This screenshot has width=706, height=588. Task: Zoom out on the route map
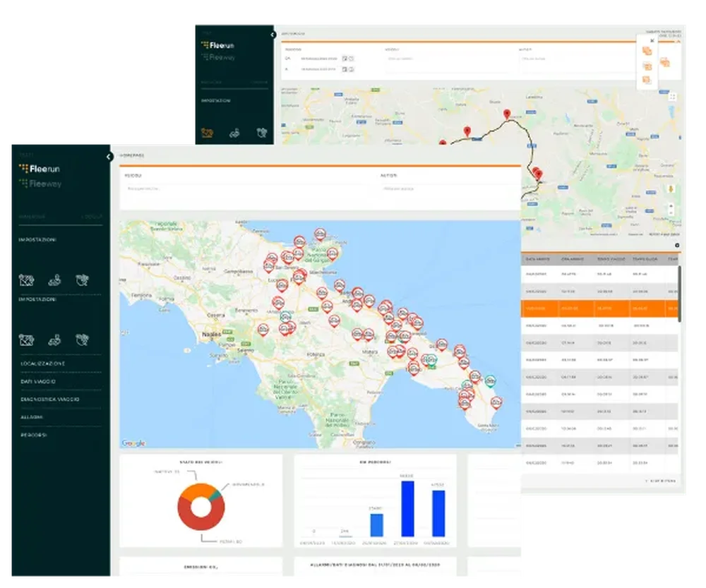[x=671, y=213]
